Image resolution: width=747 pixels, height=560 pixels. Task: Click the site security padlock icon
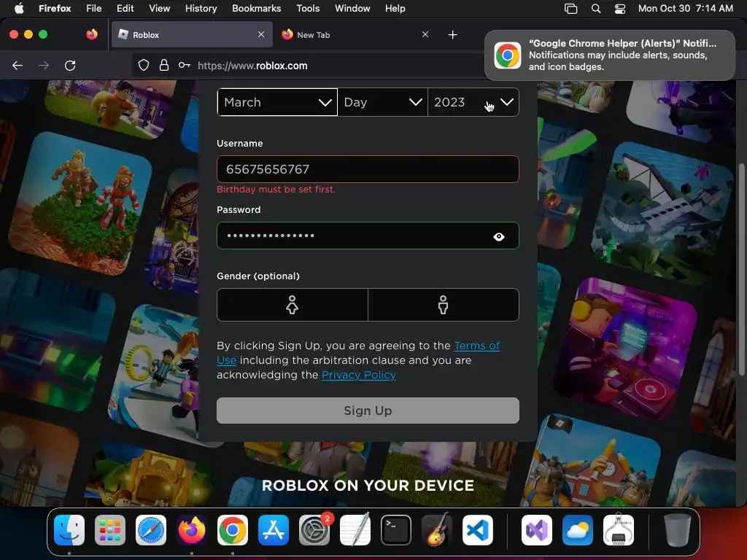(164, 65)
